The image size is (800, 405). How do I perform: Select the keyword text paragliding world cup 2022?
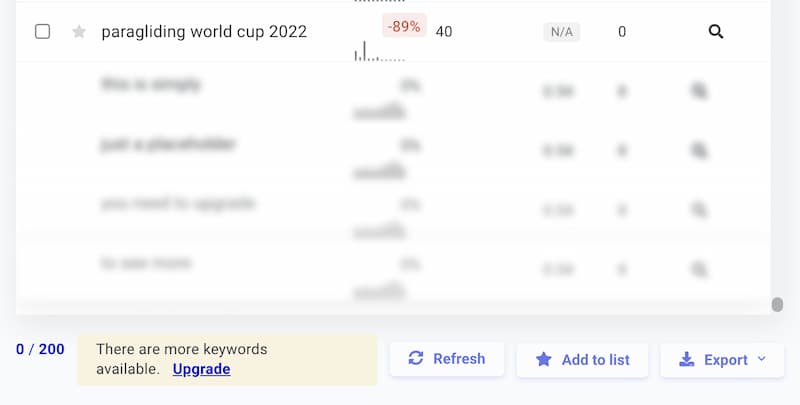pyautogui.click(x=204, y=32)
